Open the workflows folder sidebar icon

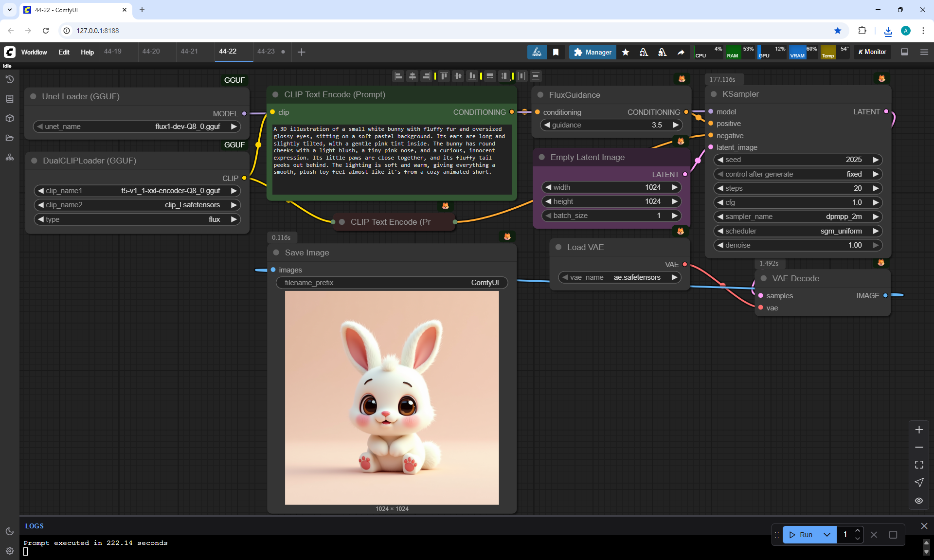(10, 138)
